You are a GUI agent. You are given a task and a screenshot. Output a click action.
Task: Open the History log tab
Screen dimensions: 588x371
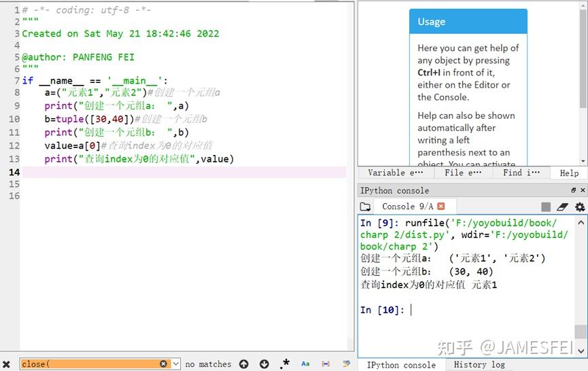[x=479, y=365]
